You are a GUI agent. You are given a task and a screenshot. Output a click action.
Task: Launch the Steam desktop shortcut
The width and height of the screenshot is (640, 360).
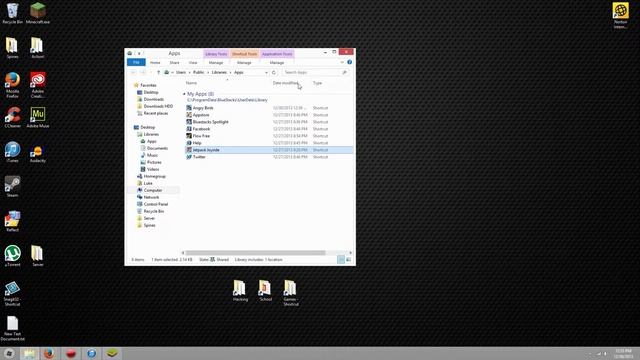point(12,187)
